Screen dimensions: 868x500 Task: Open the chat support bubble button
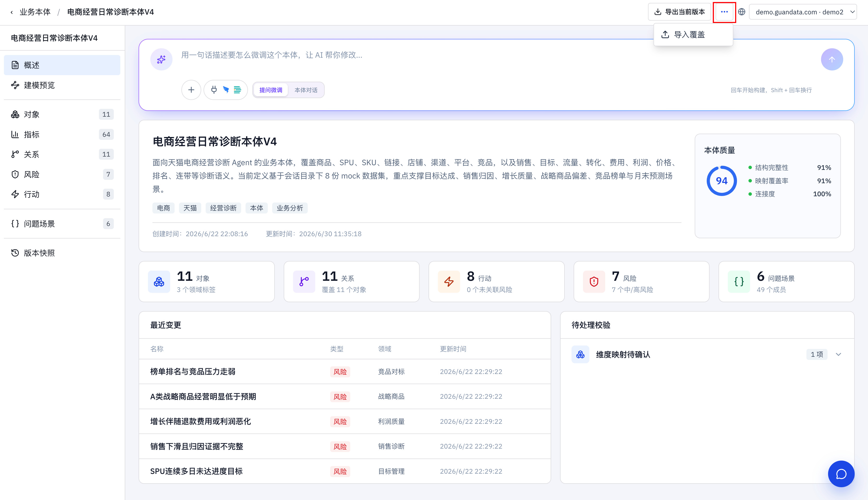pos(841,474)
